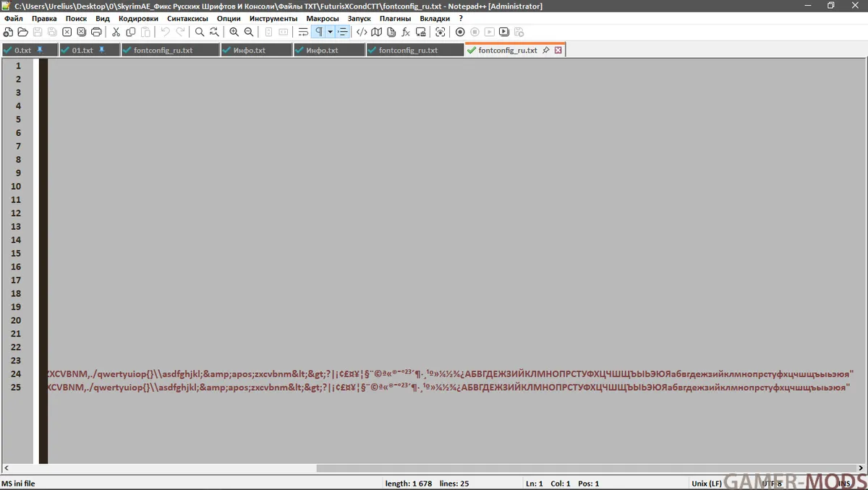Click the Zoom out toolbar icon
Viewport: 868px width, 490px height.
pos(249,32)
